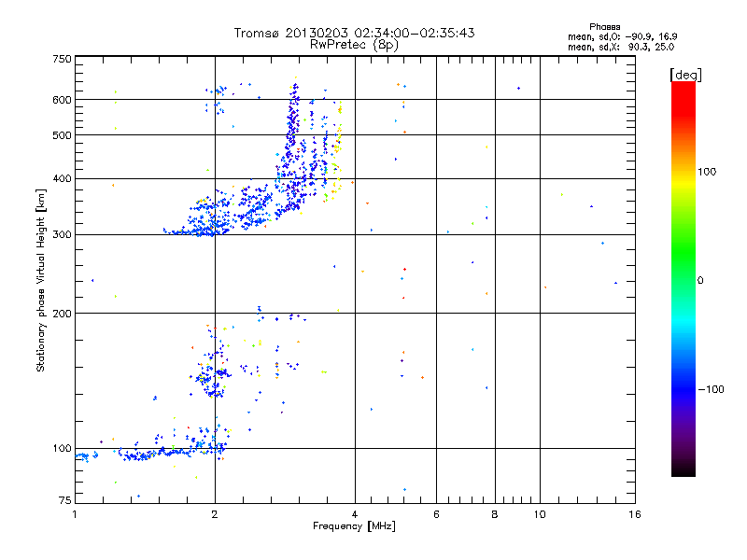Click the '[deg]' colorbar unit label
Screen dimensions: 747x560
[685, 75]
